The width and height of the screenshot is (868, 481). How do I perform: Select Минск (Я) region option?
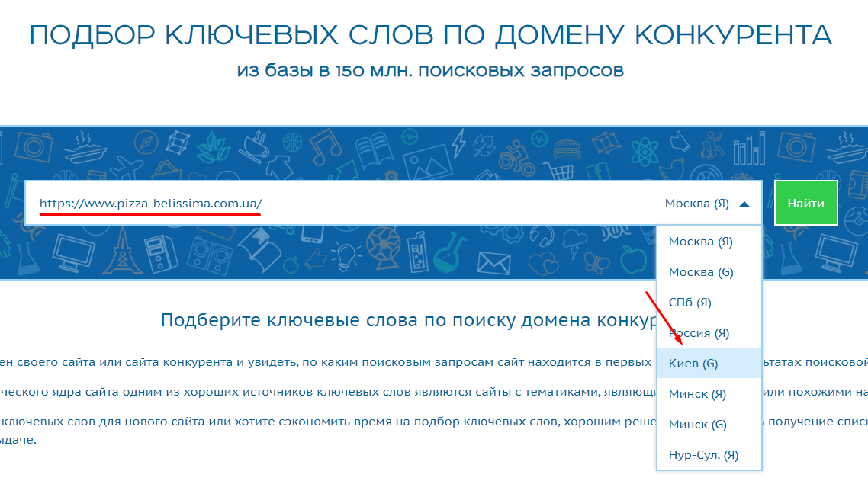pyautogui.click(x=696, y=394)
